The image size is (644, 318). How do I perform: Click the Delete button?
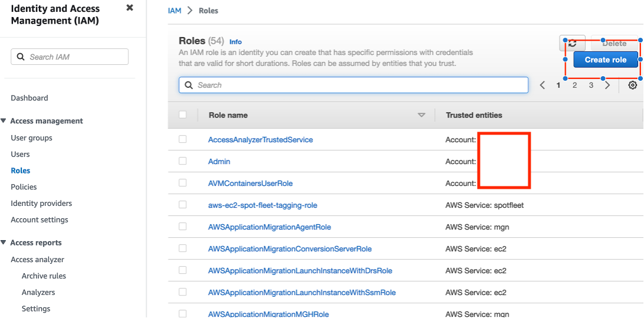[x=614, y=43]
